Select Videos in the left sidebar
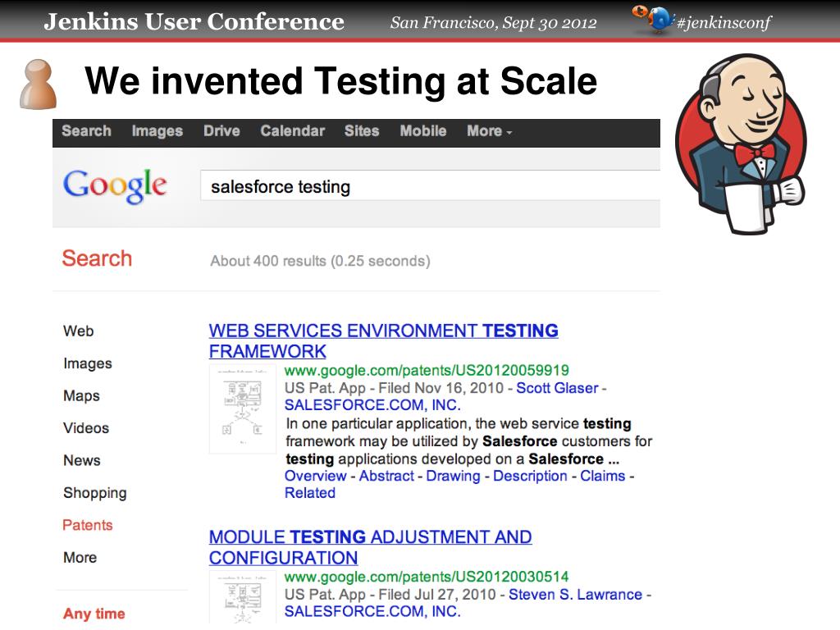Image resolution: width=840 pixels, height=630 pixels. tap(85, 428)
